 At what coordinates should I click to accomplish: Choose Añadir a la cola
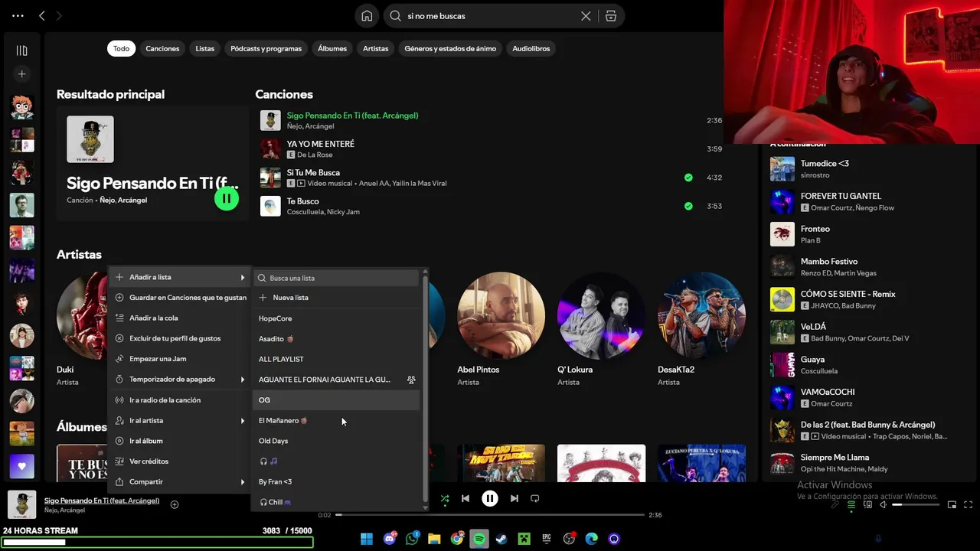[180, 318]
